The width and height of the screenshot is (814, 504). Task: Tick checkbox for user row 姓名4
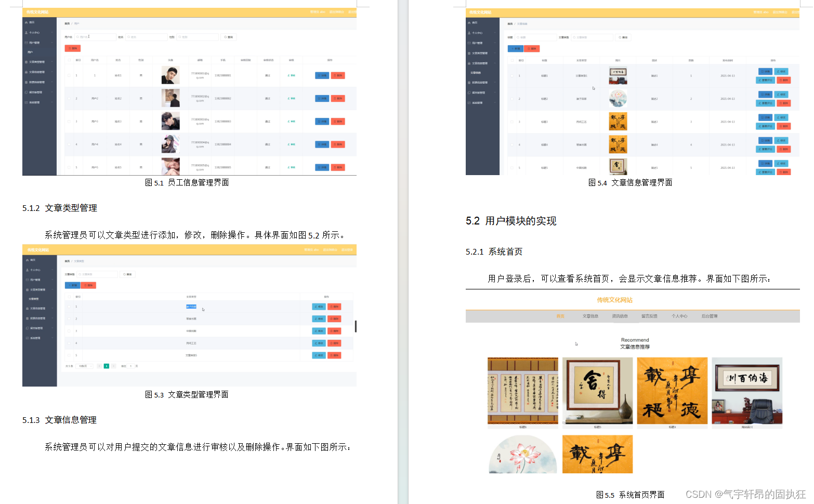point(69,144)
